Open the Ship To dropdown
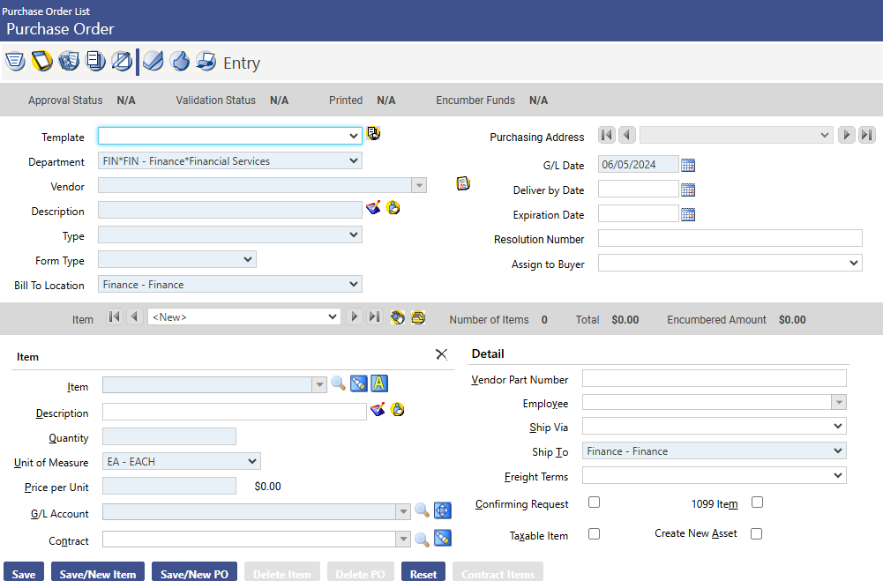This screenshot has height=588, width=883. [x=714, y=450]
